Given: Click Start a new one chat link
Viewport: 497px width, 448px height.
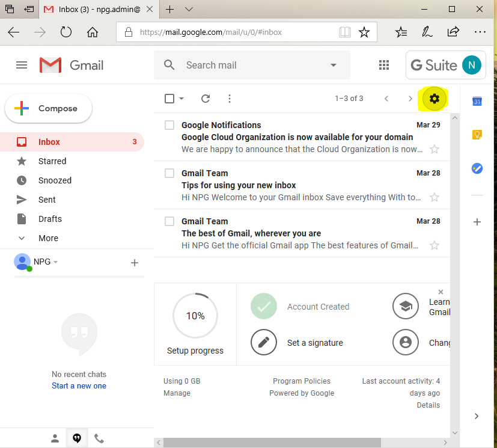Looking at the screenshot, I should (79, 386).
